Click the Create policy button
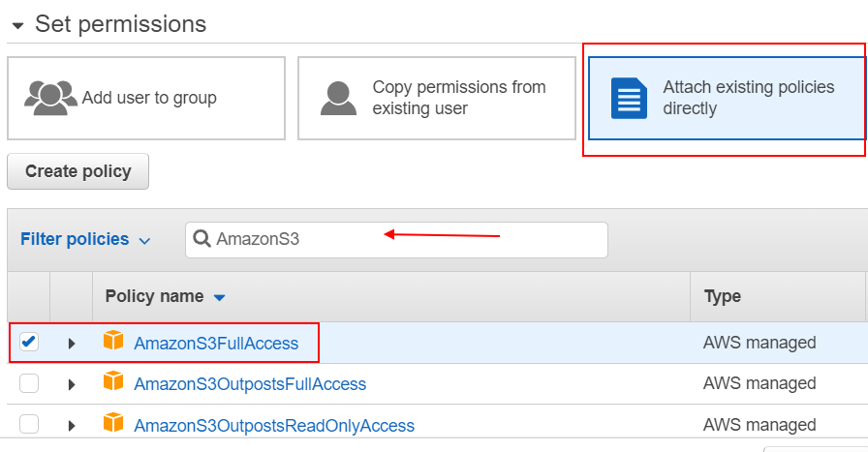Viewport: 868px width, 452px height. tap(77, 171)
